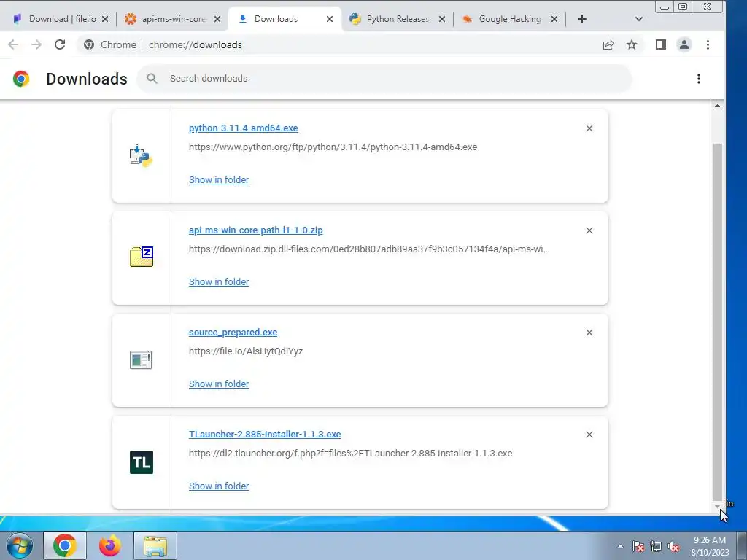747x560 pixels.
Task: Open python-3.11.4-amd64.exe file link
Action: (x=243, y=128)
